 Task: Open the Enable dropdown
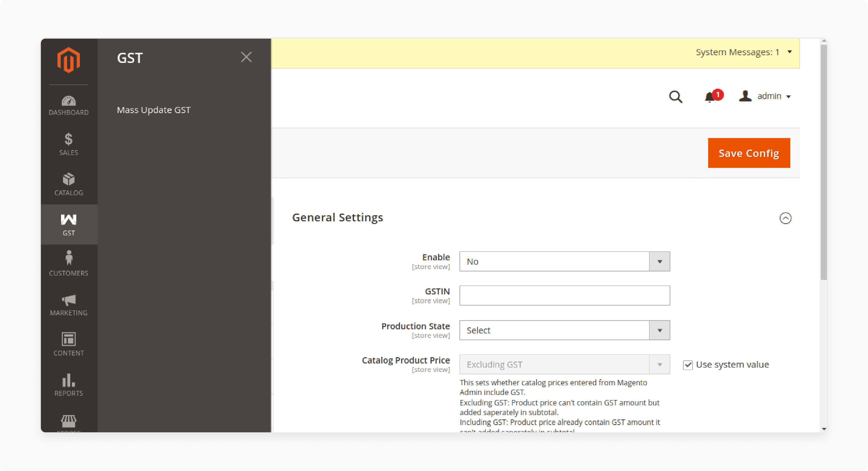pos(564,262)
